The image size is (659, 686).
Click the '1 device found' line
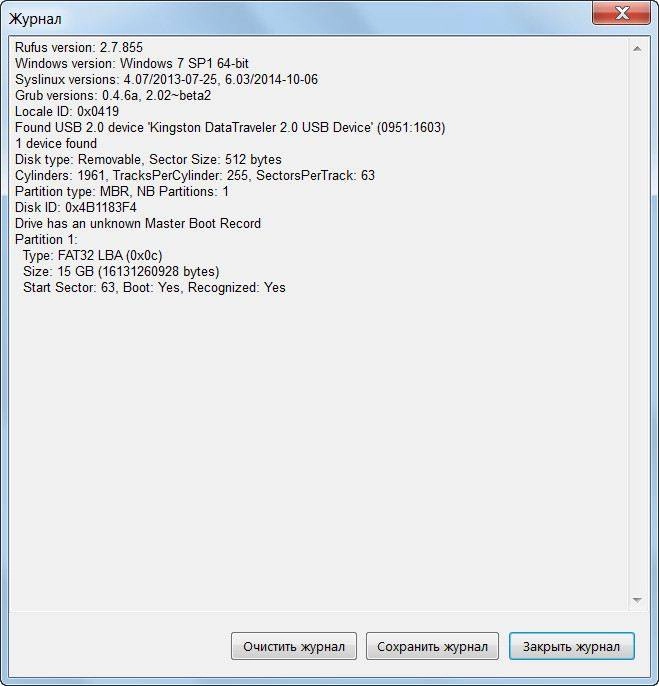click(56, 144)
